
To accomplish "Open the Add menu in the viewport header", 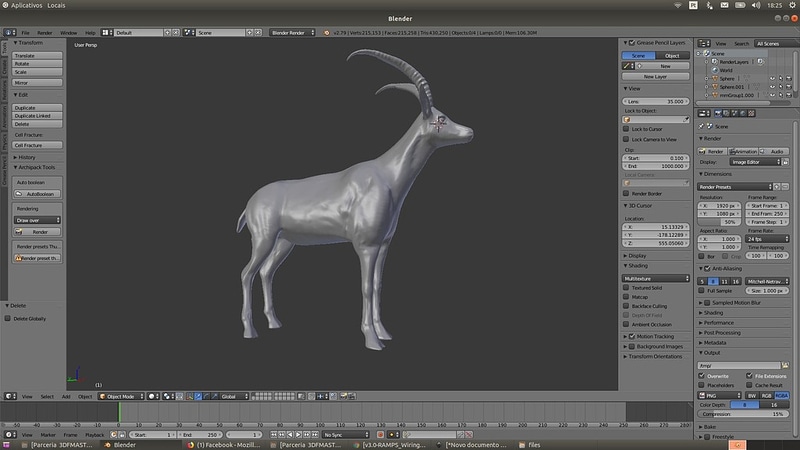I will (x=66, y=396).
